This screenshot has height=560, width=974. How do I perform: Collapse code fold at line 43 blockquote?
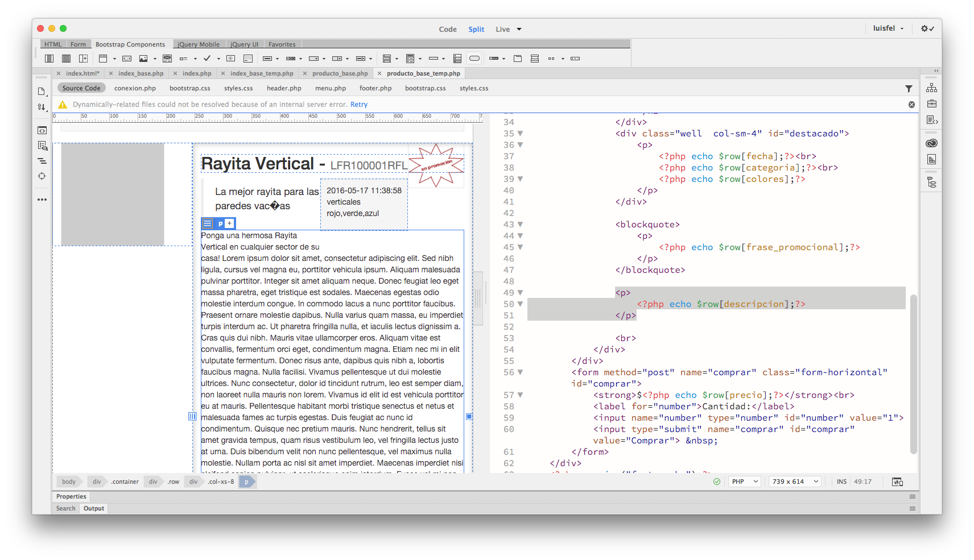point(520,225)
